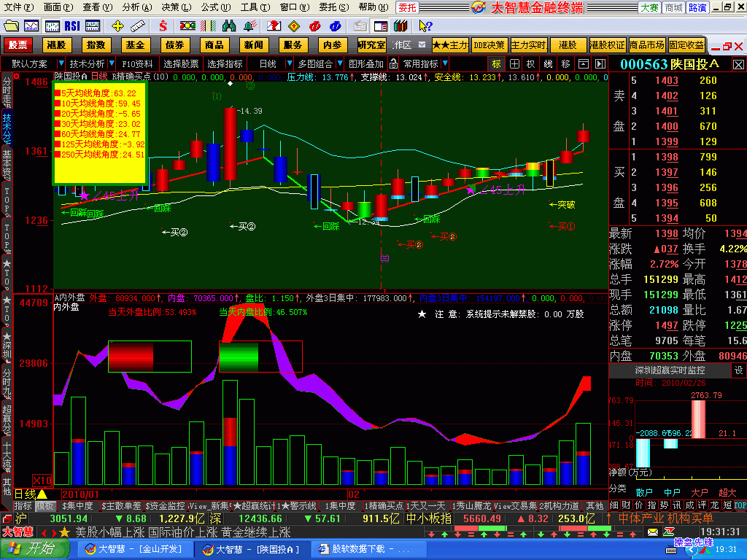Viewport: 747px width, 560px height.
Task: Toggle the side panel arrow icon
Action: tap(600, 63)
